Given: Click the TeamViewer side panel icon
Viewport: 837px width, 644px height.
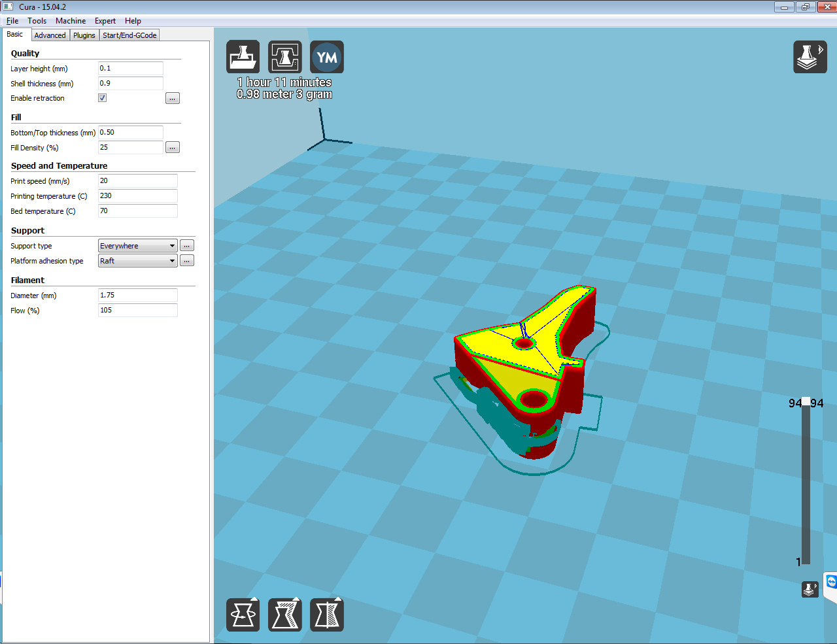Looking at the screenshot, I should [831, 582].
